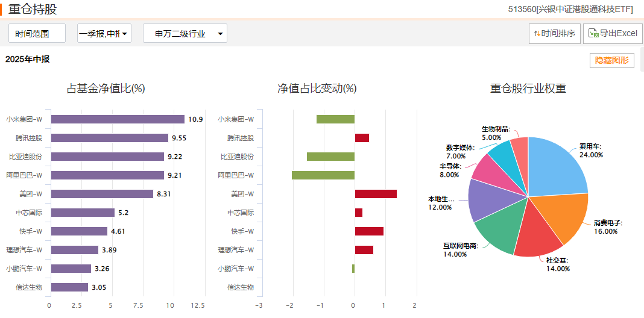Click the 腾讯控股 purple holdings bar
This screenshot has width=644, height=318.
point(110,138)
